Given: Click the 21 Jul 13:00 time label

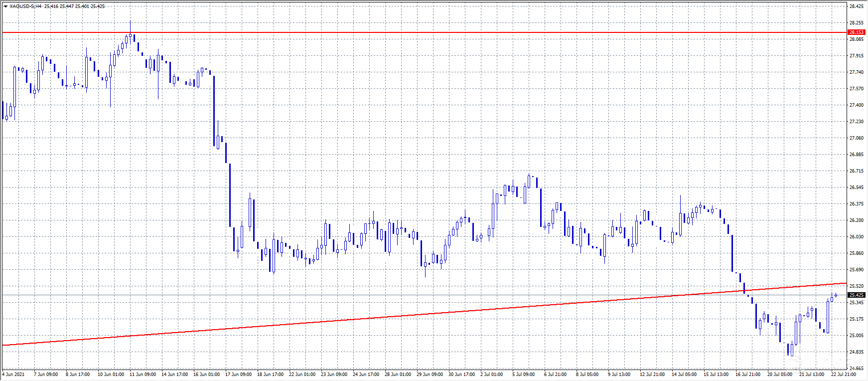Looking at the screenshot, I should pyautogui.click(x=812, y=375).
